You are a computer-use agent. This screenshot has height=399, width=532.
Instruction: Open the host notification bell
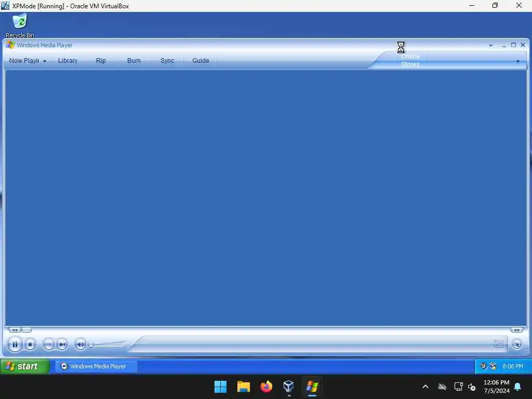coord(518,387)
